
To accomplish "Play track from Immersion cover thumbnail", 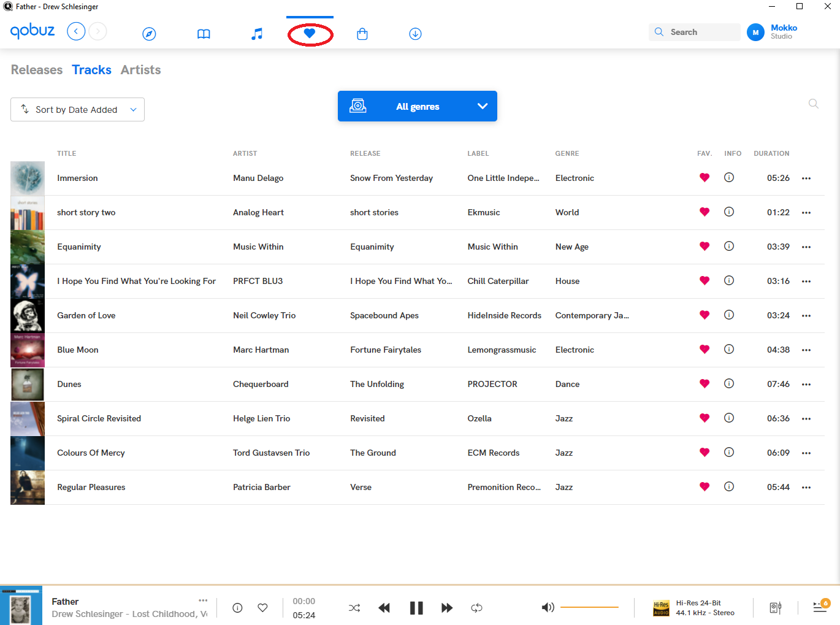I will point(28,178).
